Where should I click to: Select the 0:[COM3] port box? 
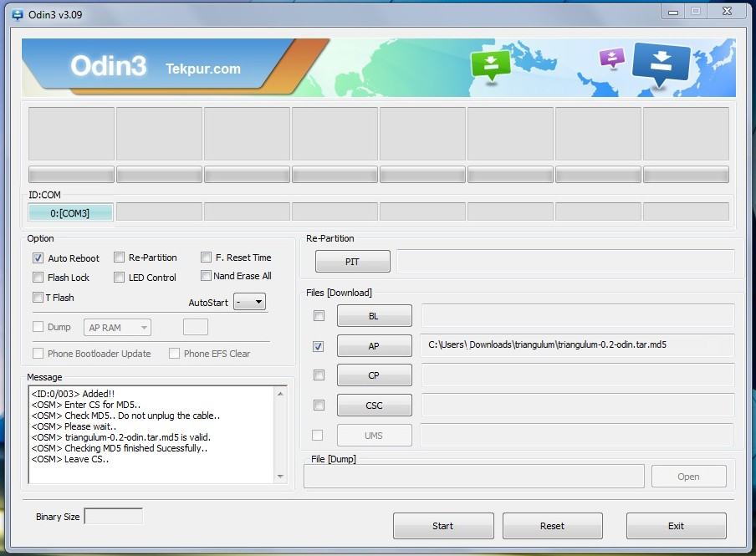[70, 213]
